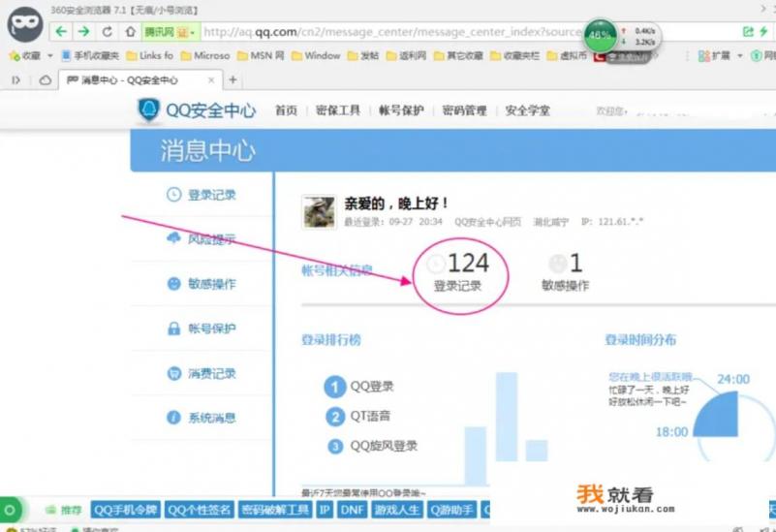Open the 扩展 extensions icon
Image resolution: width=776 pixels, height=532 pixels.
[703, 56]
